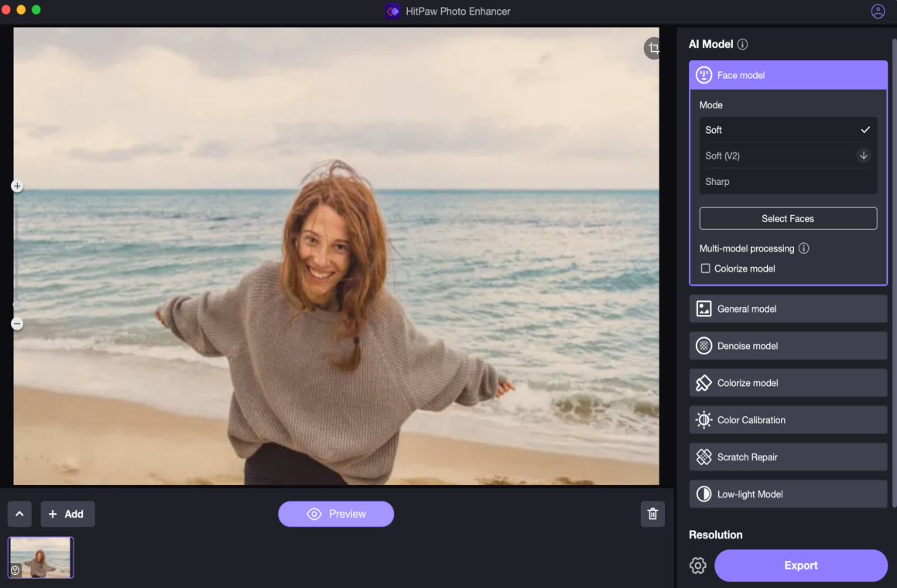897x588 pixels.
Task: Expand the Color Calibration section
Action: (x=788, y=420)
